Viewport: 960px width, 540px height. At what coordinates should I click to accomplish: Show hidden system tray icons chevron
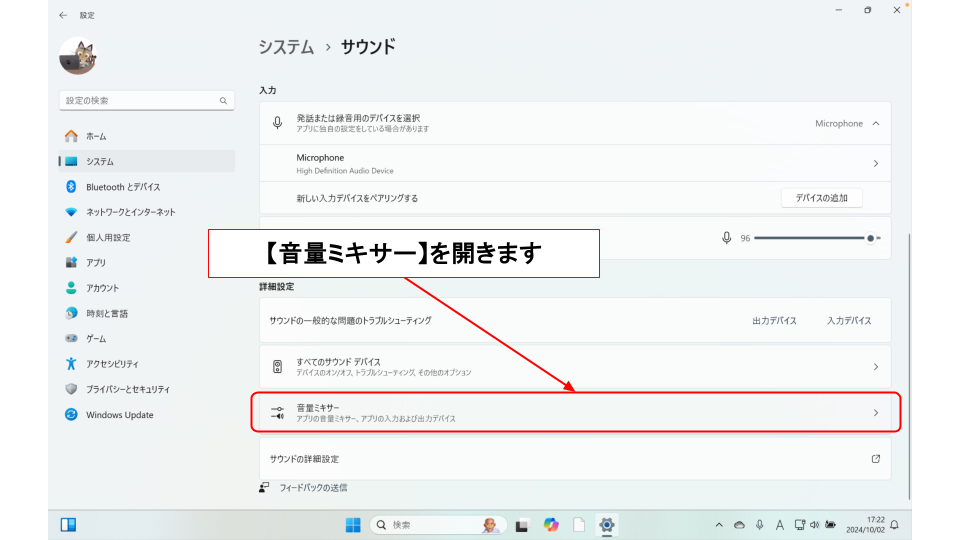718,525
